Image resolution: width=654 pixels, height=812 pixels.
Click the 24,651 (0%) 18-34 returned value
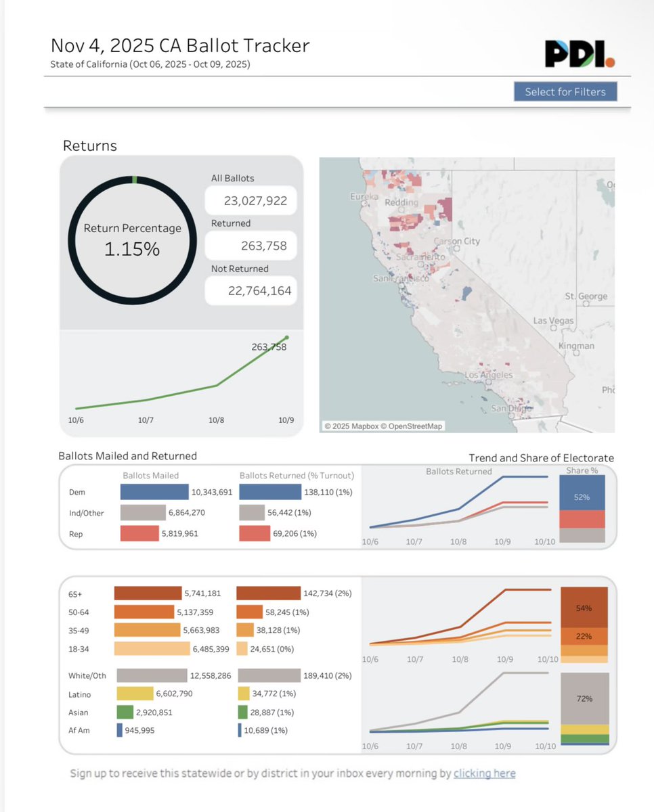tap(273, 648)
